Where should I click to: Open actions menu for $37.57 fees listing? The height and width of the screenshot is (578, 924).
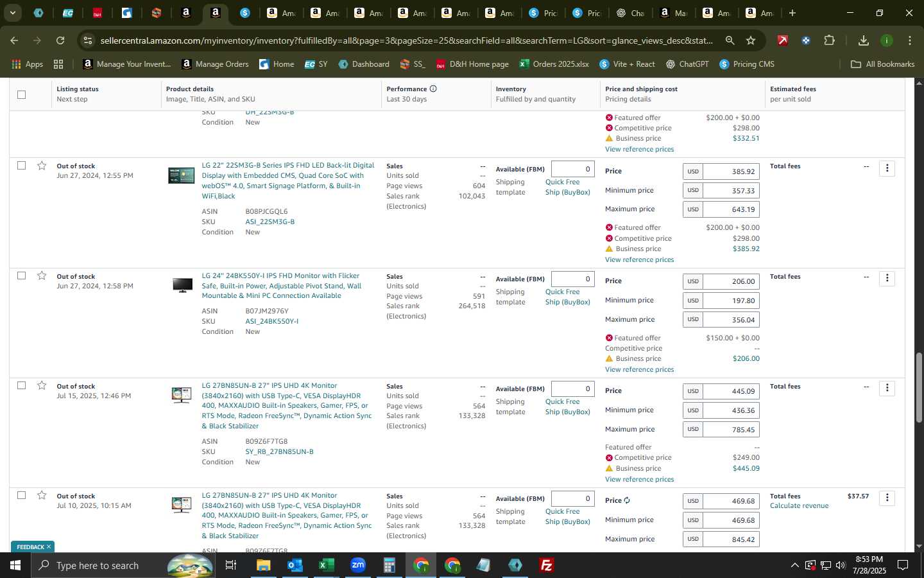click(x=887, y=498)
